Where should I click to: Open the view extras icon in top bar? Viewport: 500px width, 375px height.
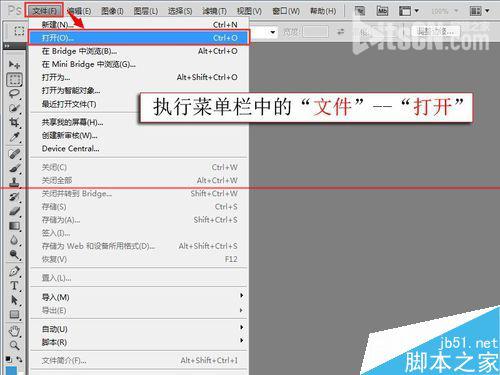(409, 11)
